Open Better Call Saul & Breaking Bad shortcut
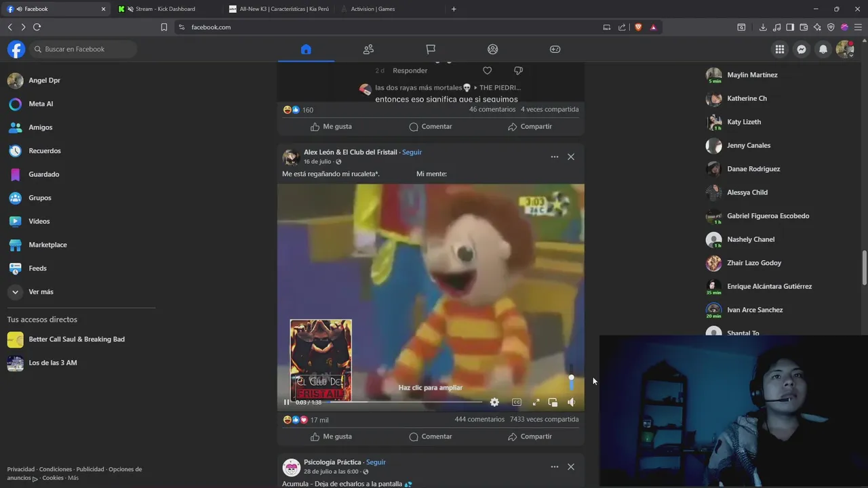The height and width of the screenshot is (488, 868). (80, 340)
